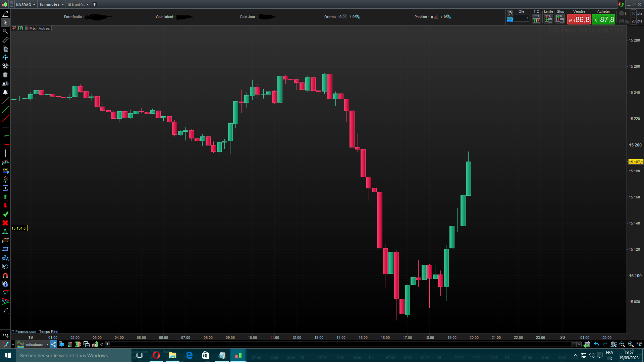Click the blue keyboard icon

click(x=509, y=20)
